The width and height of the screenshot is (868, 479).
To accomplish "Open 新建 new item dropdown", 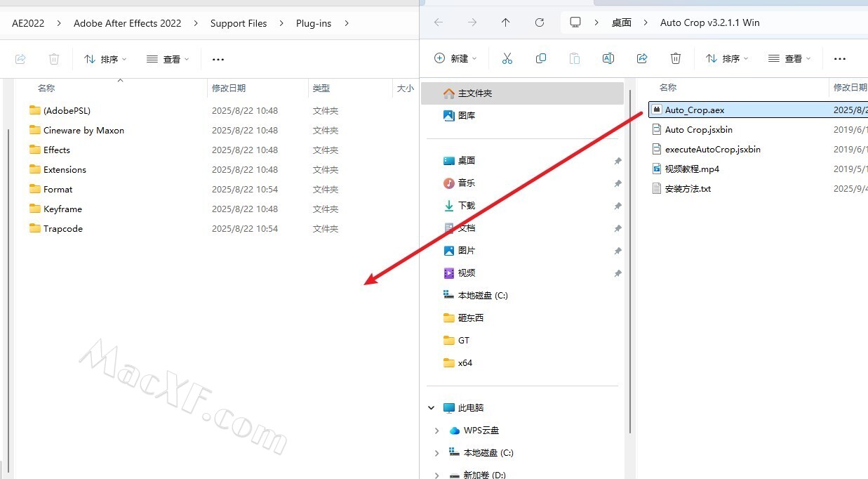I will tap(456, 58).
